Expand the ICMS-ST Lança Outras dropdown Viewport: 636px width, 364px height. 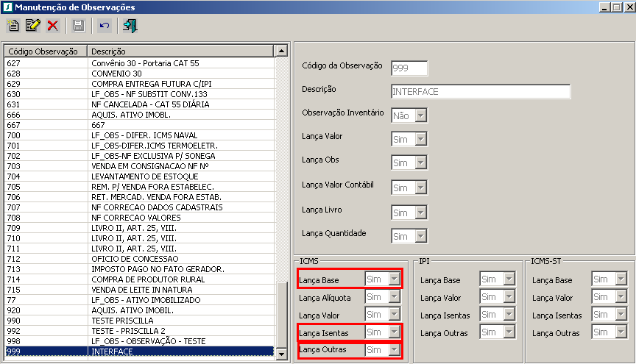(621, 332)
